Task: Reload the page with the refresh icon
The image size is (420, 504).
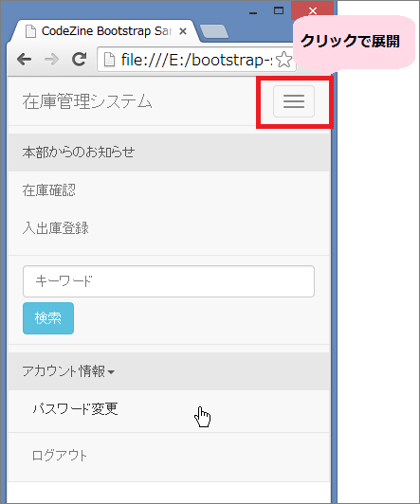Action: point(79,59)
